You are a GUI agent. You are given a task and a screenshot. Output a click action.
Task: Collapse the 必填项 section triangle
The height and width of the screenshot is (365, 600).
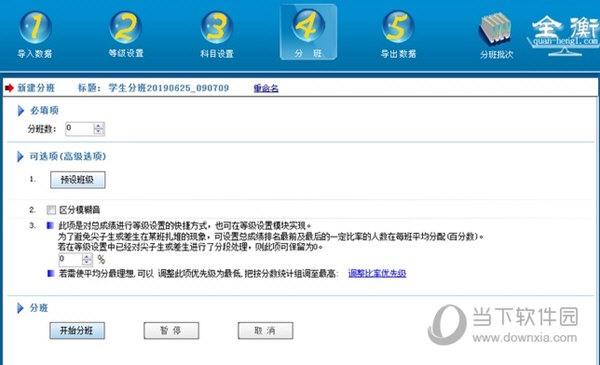point(20,111)
